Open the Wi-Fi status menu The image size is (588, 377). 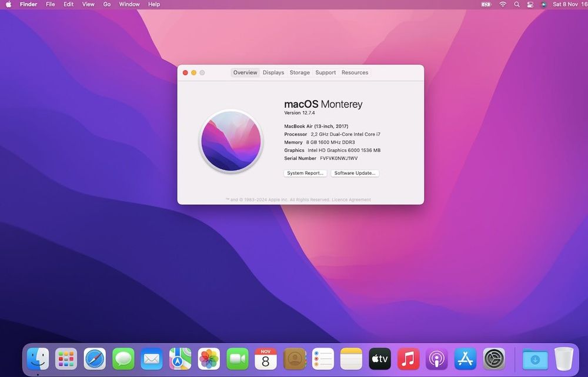click(503, 5)
